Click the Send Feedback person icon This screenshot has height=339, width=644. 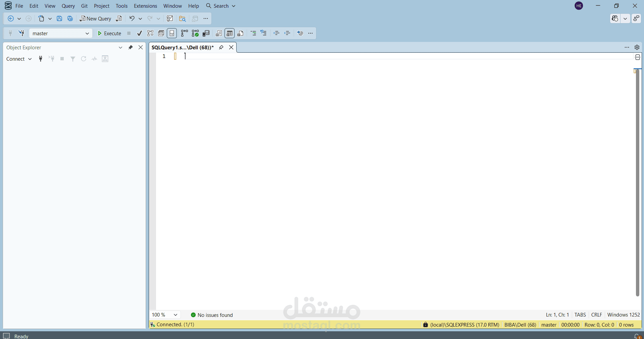pyautogui.click(x=636, y=19)
